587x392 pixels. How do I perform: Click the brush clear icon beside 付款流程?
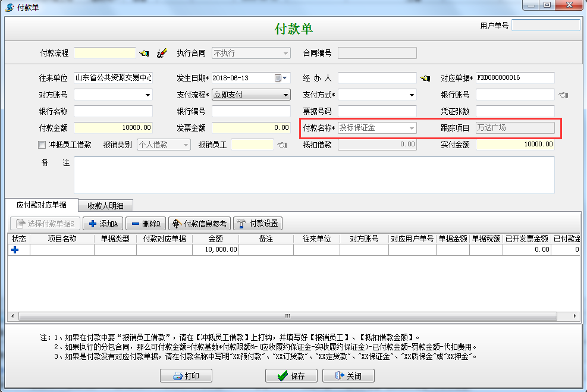click(161, 54)
